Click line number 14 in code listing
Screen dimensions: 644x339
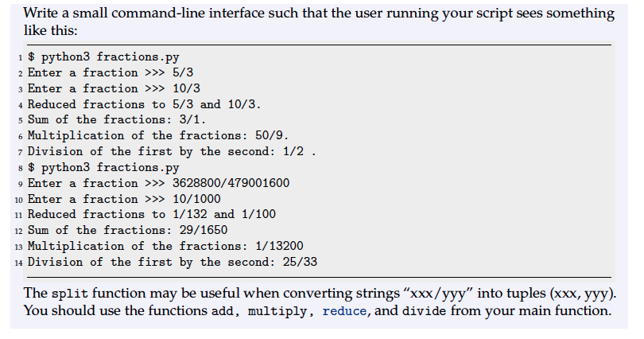(18, 263)
